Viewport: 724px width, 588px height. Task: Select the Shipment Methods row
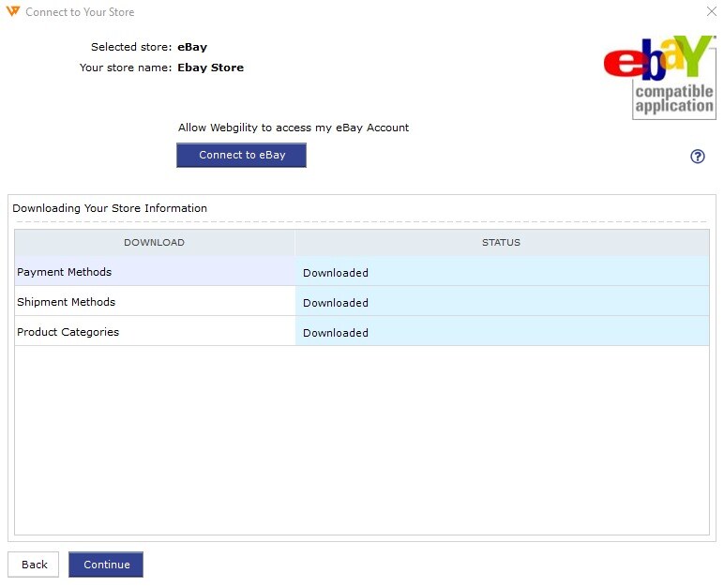pyautogui.click(x=362, y=301)
